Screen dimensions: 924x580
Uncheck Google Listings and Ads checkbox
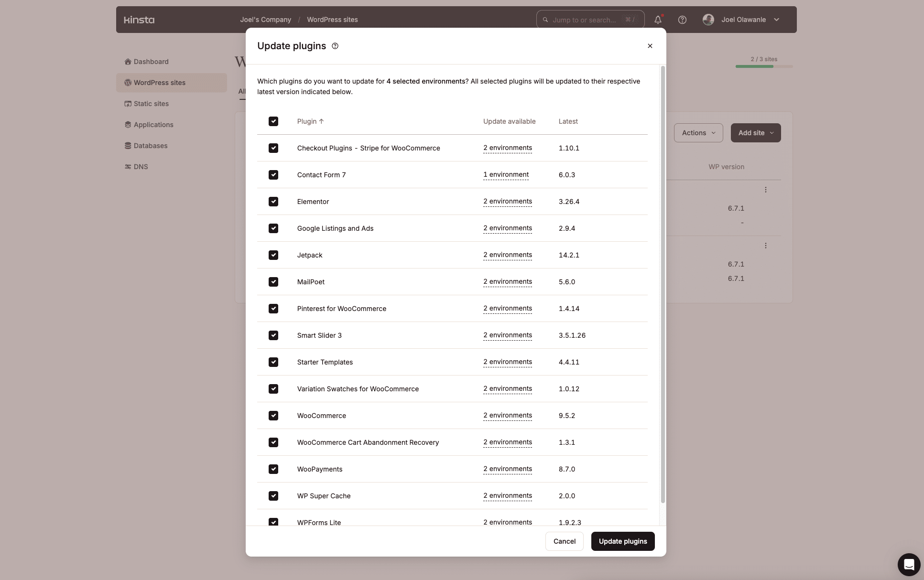[x=273, y=228]
